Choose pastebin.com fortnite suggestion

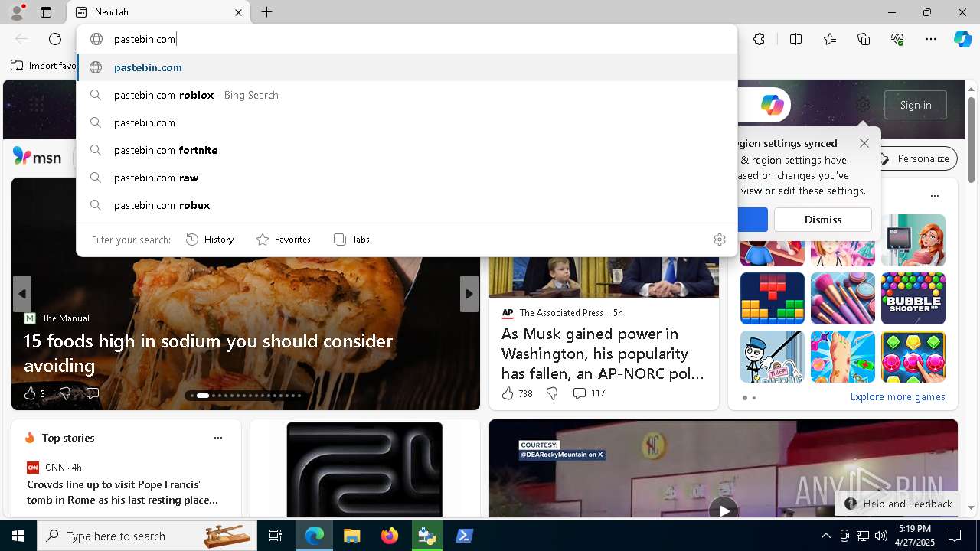coord(407,150)
